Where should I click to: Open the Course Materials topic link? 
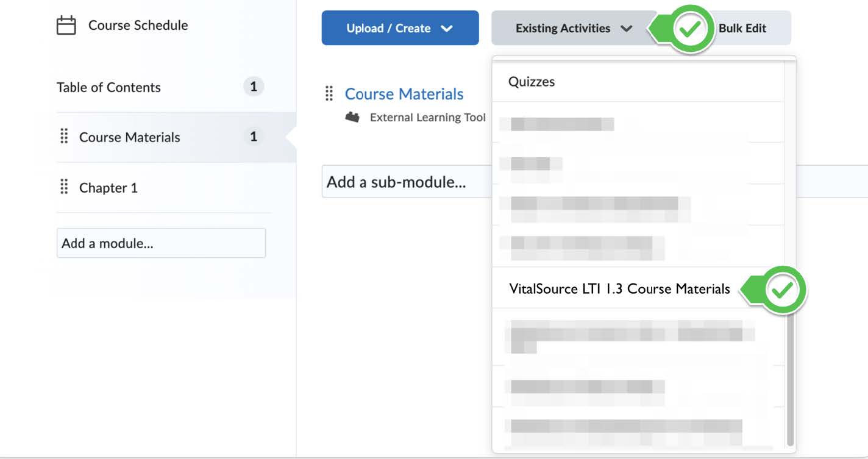point(404,94)
